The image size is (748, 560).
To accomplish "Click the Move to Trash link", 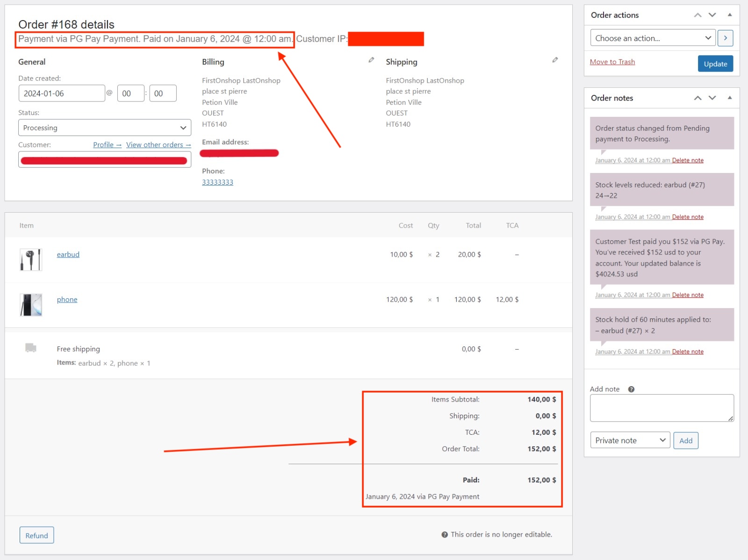I will click(612, 62).
